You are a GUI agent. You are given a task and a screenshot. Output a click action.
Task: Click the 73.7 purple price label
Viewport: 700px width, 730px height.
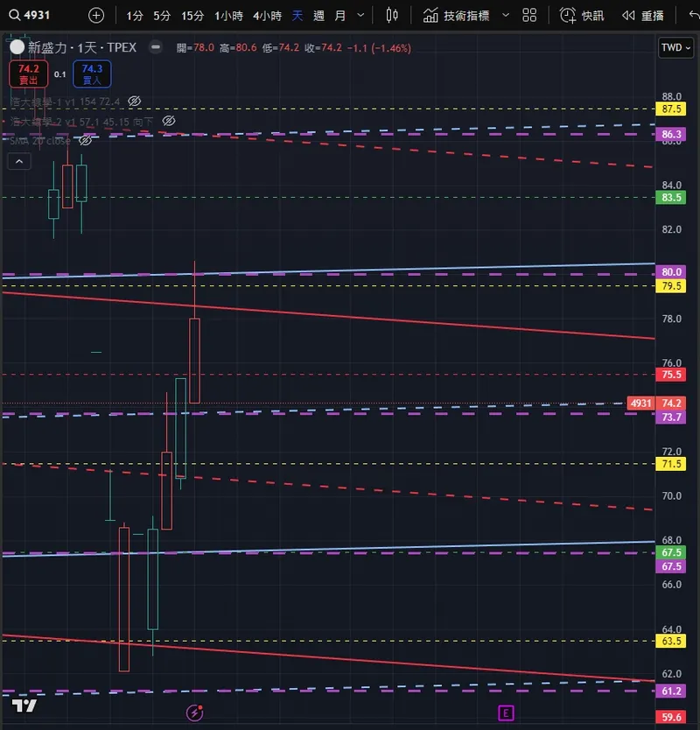(670, 418)
